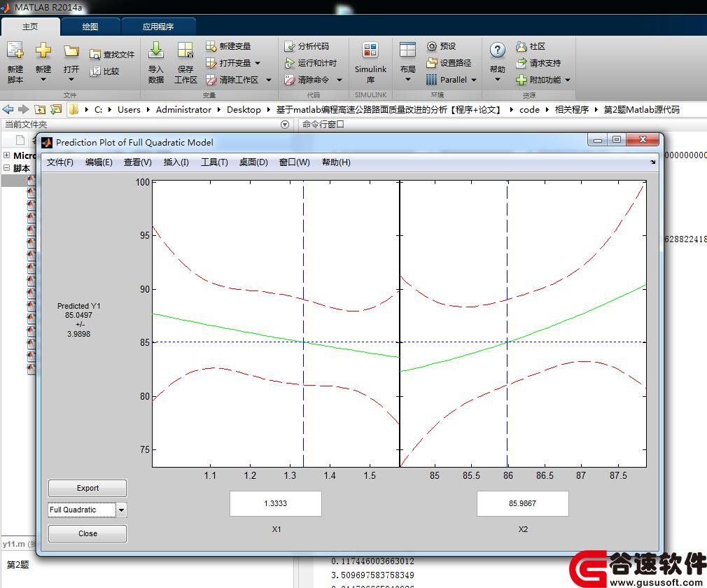707x588 pixels.
Task: Click Set Path (设置路径) icon
Action: 431,63
